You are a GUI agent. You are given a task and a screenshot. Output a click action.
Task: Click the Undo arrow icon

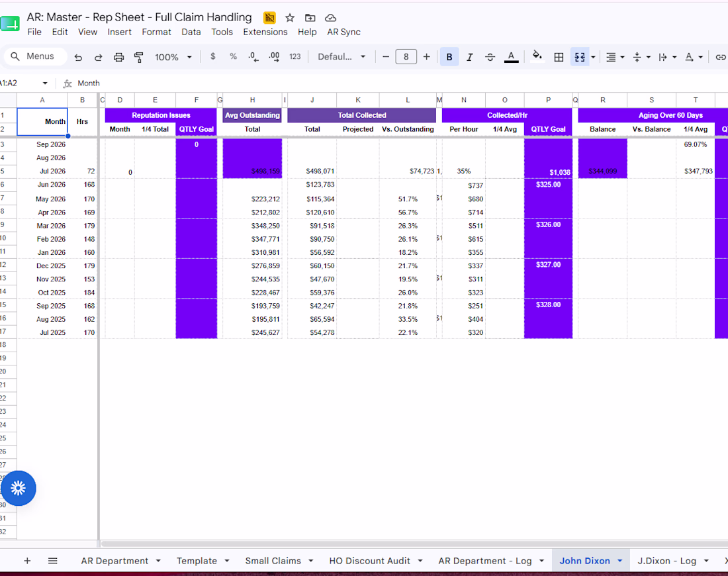pos(78,57)
